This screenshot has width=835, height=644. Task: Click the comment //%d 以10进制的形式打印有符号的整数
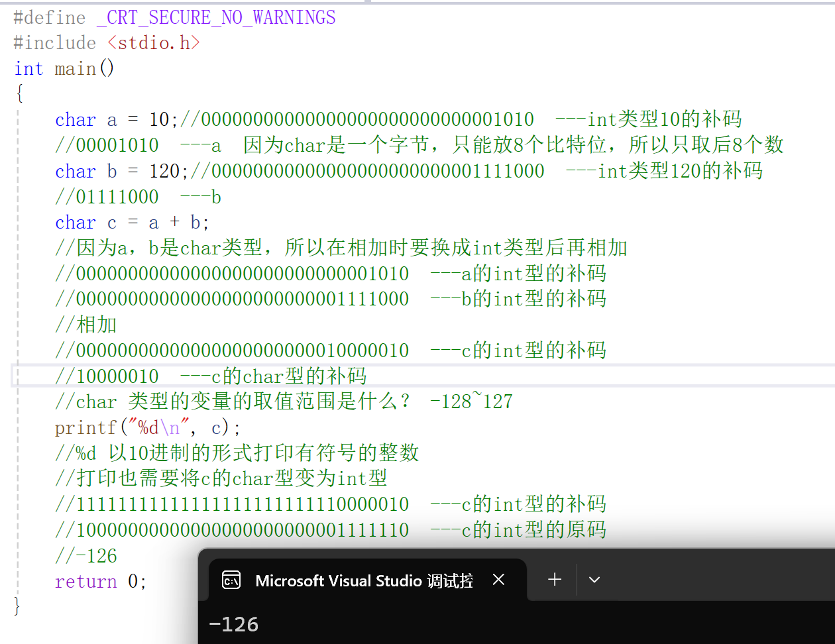[237, 453]
